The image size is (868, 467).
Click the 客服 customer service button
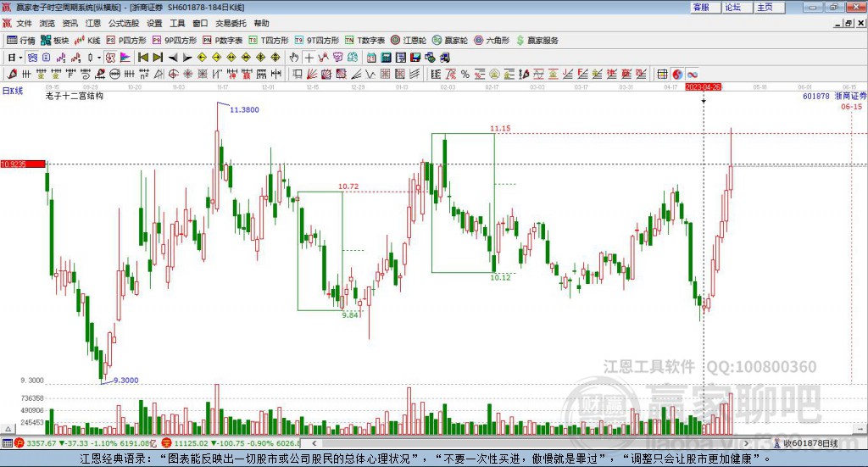[x=704, y=7]
